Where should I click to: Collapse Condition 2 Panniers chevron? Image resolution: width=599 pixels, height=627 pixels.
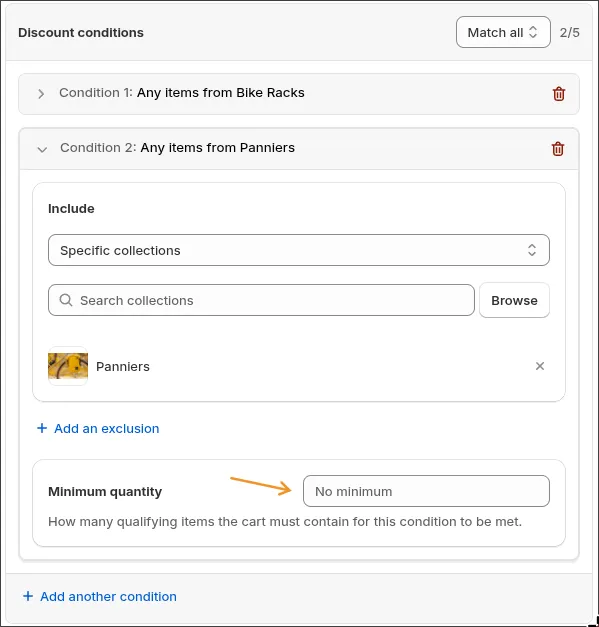click(42, 150)
